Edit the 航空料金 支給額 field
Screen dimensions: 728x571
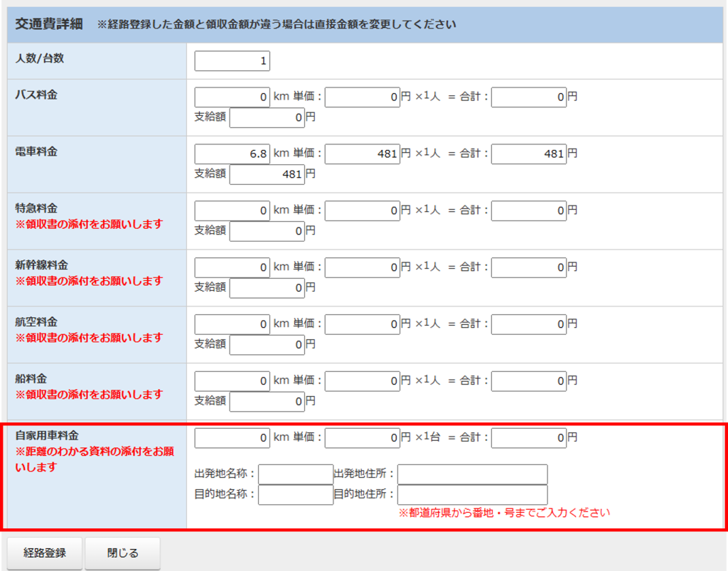click(x=267, y=344)
